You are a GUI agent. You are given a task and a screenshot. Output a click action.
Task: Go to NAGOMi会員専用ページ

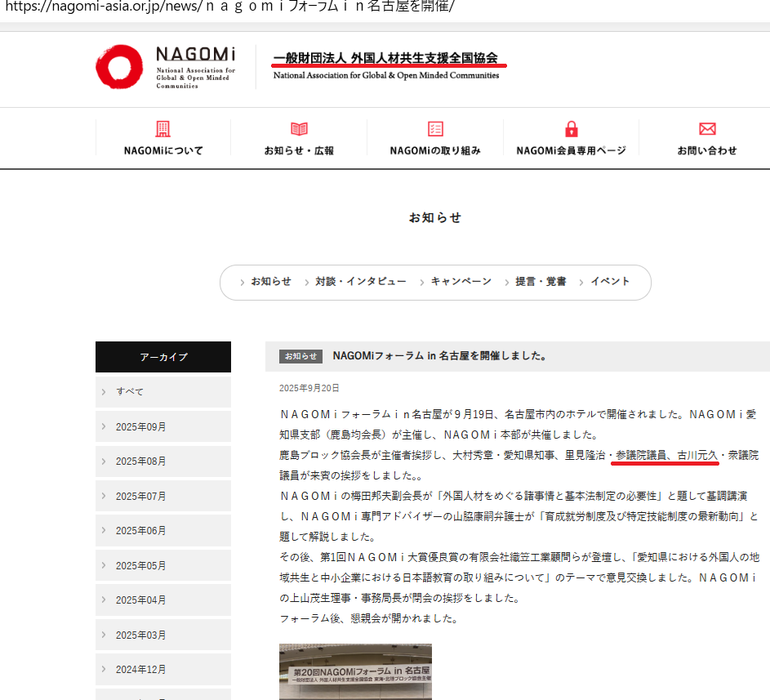[x=571, y=150]
